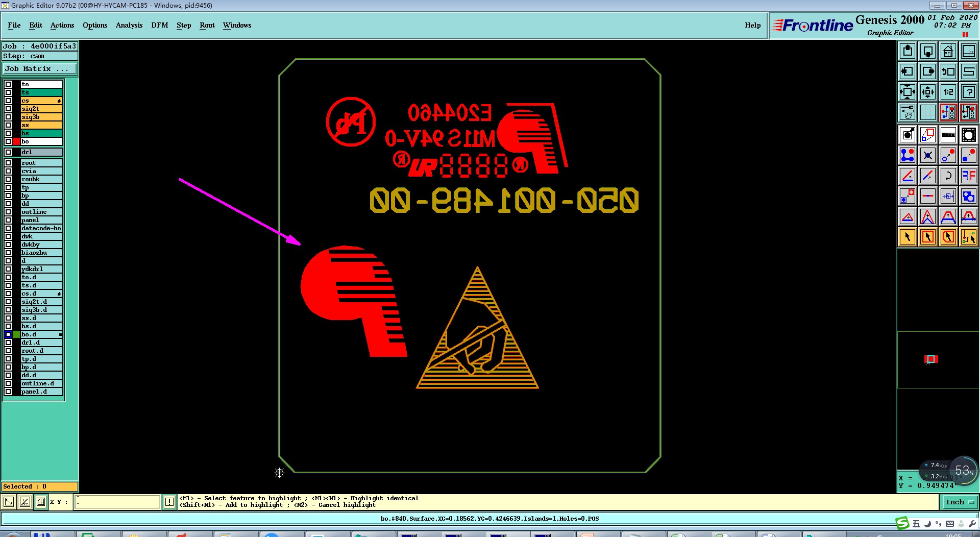Select layer name cs in layer list
This screenshot has height=537, width=980.
click(x=42, y=101)
